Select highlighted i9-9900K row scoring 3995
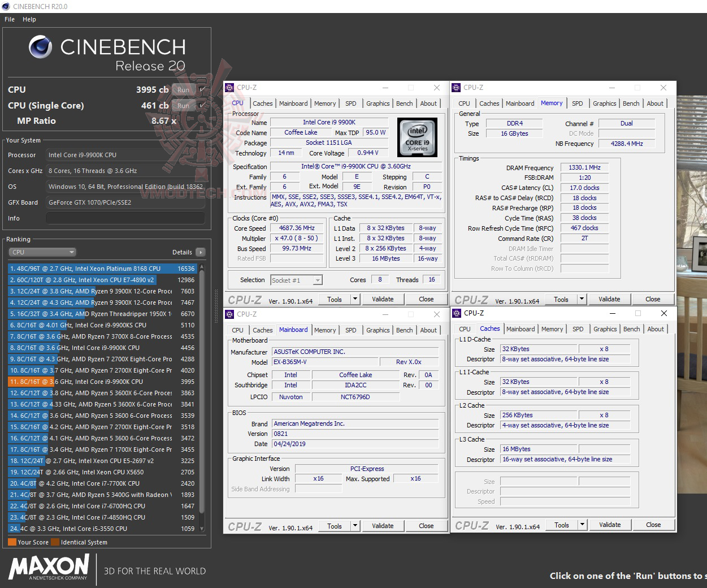Screen dimensions: 707x588 pos(102,382)
